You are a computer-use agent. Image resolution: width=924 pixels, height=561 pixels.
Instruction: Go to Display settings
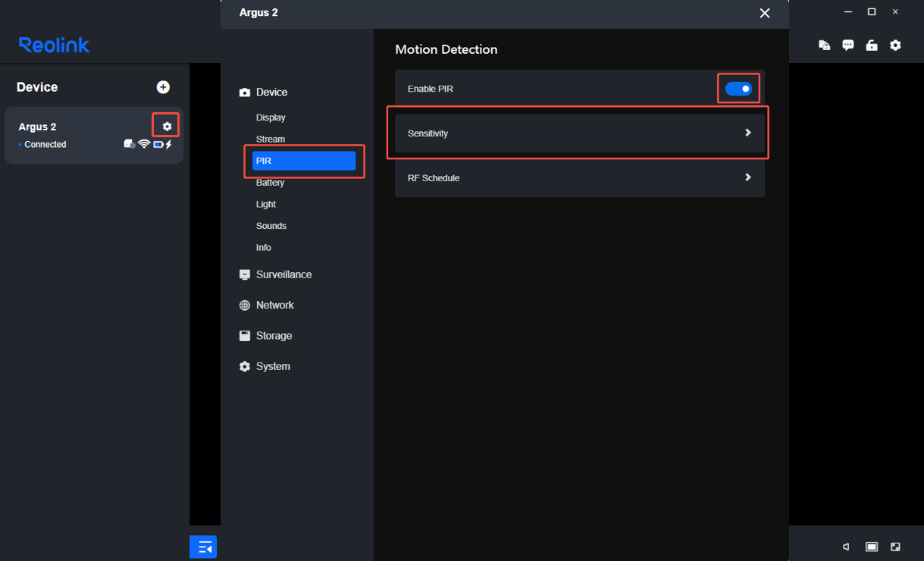coord(271,118)
